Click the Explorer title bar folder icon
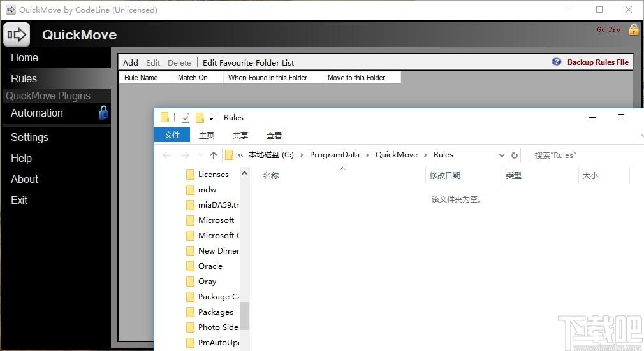This screenshot has width=644, height=351. pyautogui.click(x=165, y=118)
